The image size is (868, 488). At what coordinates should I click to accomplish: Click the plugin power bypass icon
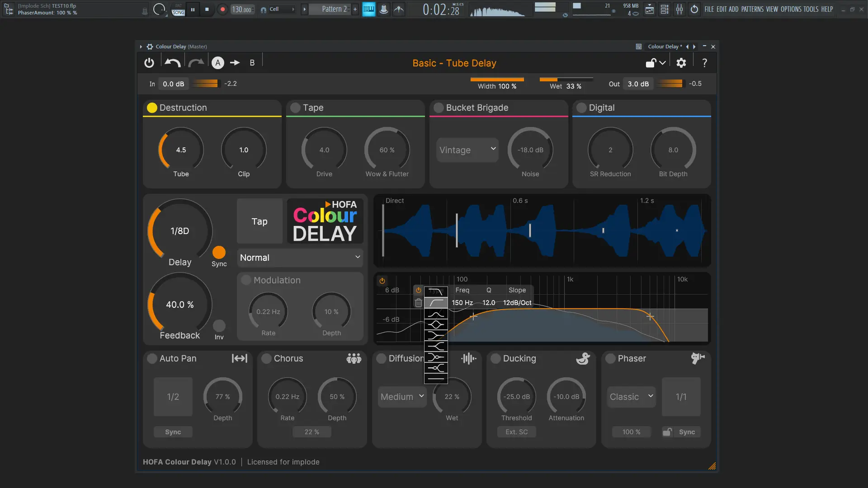149,63
